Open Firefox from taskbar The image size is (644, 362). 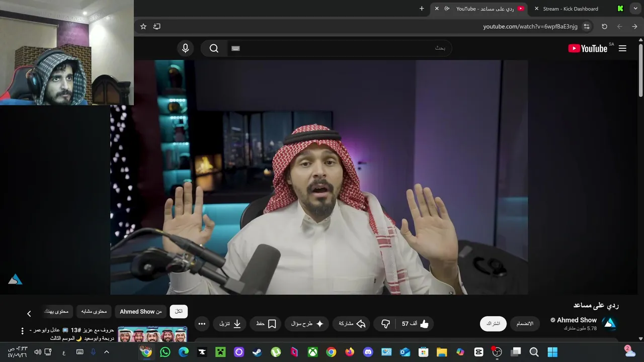pyautogui.click(x=350, y=352)
